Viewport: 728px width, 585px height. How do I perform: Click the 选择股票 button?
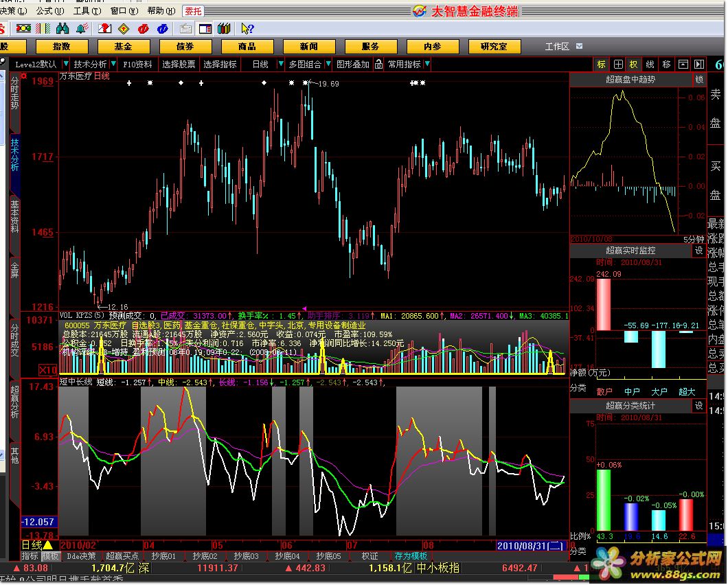point(179,64)
